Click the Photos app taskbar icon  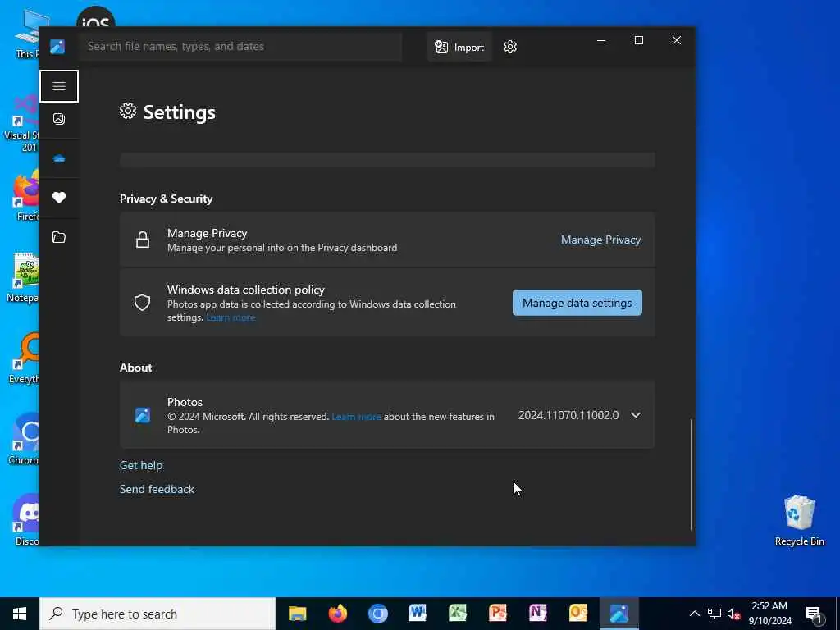tap(619, 614)
